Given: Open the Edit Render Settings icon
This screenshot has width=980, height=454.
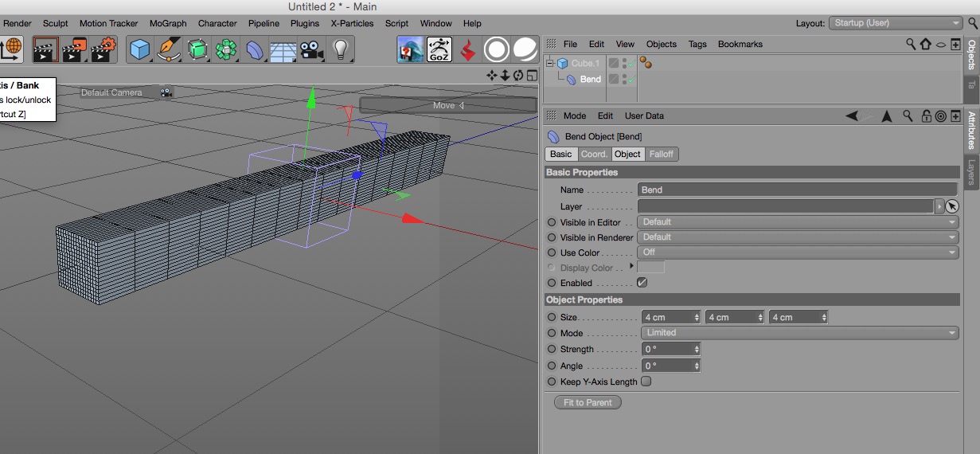Looking at the screenshot, I should click(103, 50).
